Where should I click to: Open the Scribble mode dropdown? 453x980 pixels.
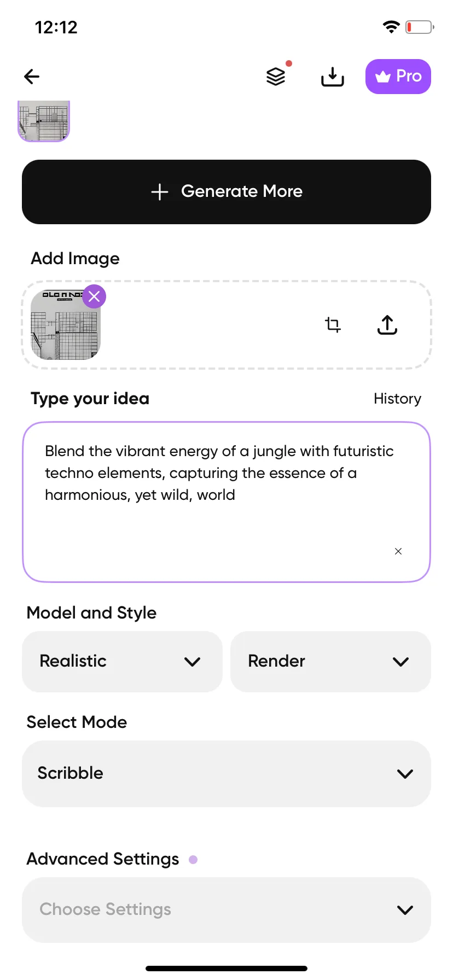226,774
